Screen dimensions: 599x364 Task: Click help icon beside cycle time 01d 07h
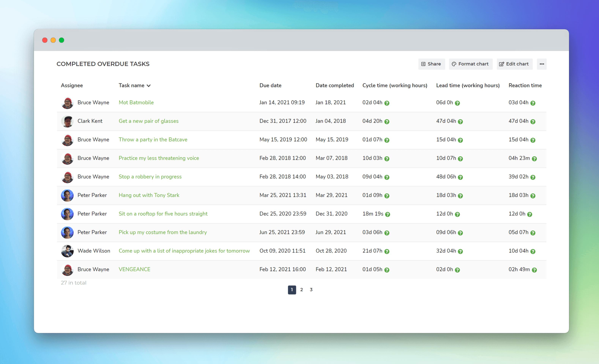(x=387, y=140)
